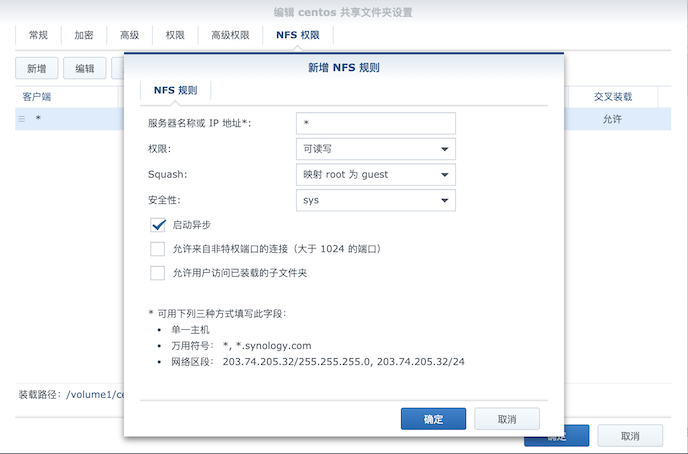
Task: Switch to the 加密 tab
Action: coord(84,35)
